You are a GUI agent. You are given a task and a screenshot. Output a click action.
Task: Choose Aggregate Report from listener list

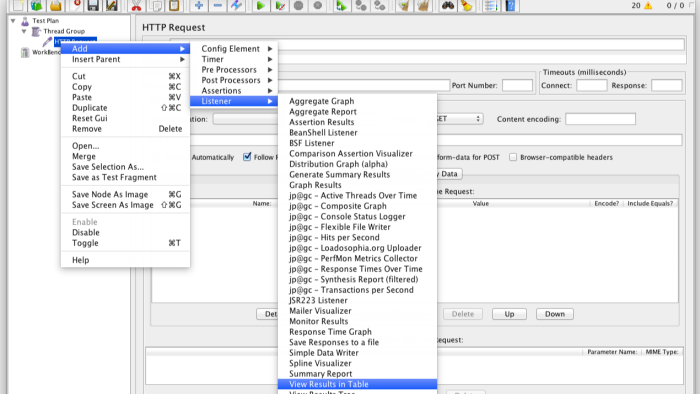(x=357, y=112)
